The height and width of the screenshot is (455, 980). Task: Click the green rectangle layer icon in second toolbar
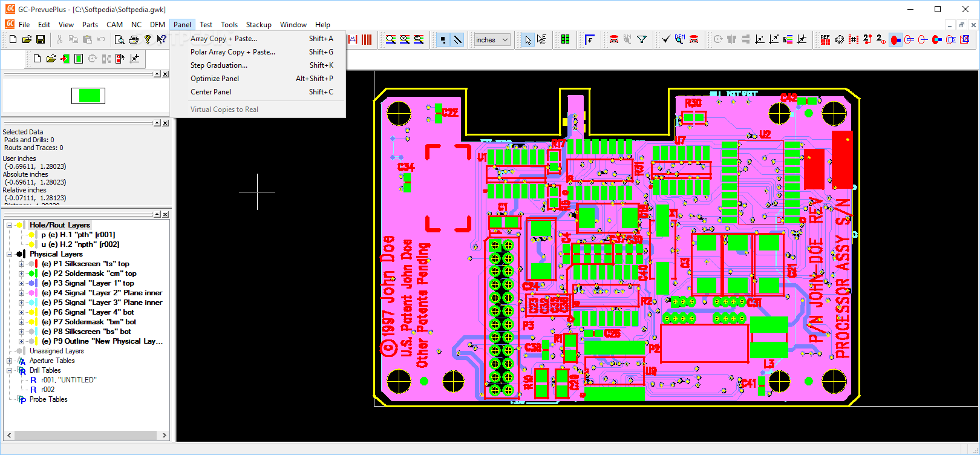pyautogui.click(x=79, y=59)
